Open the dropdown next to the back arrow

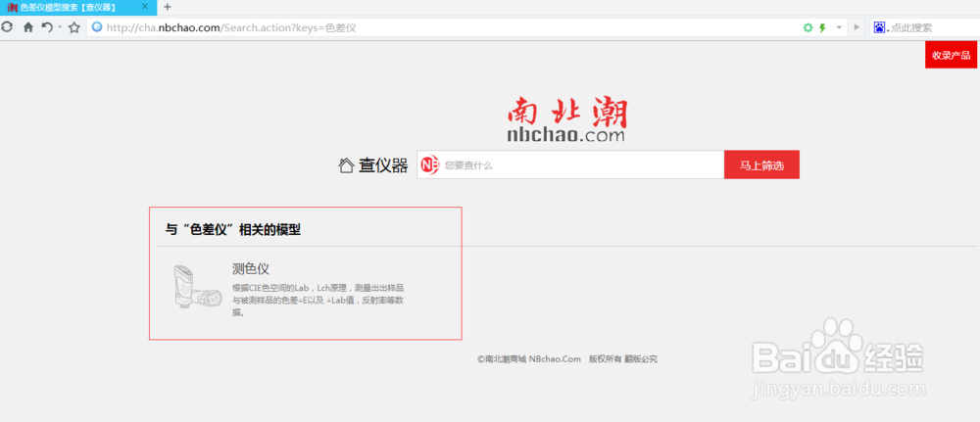coord(60,27)
